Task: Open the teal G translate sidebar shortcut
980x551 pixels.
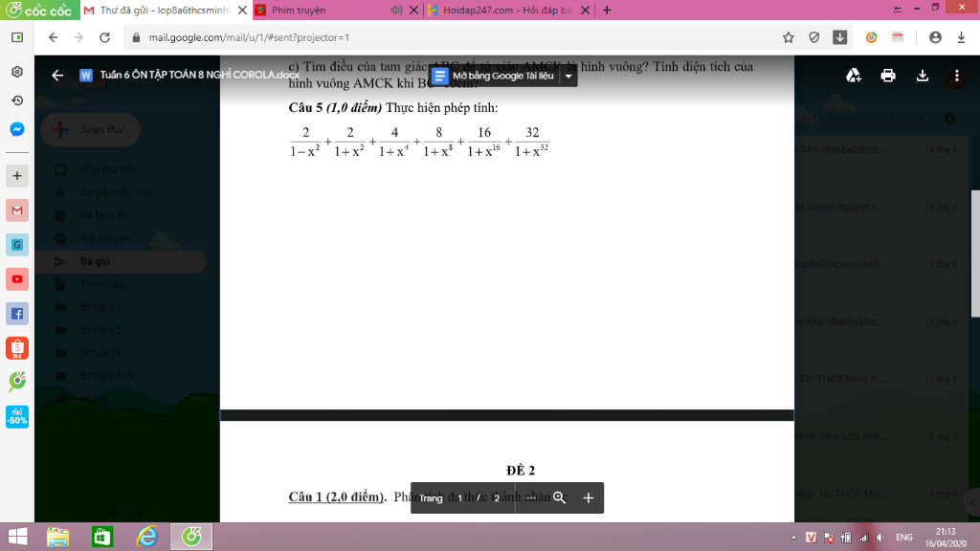Action: click(17, 245)
